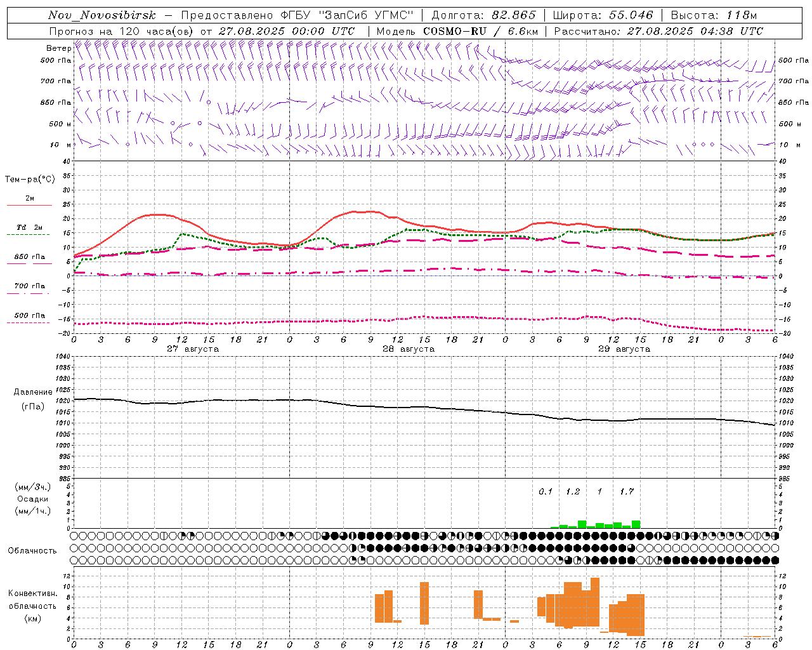Click the "(мм/1ч.)" precipitation unit label

pos(33,511)
